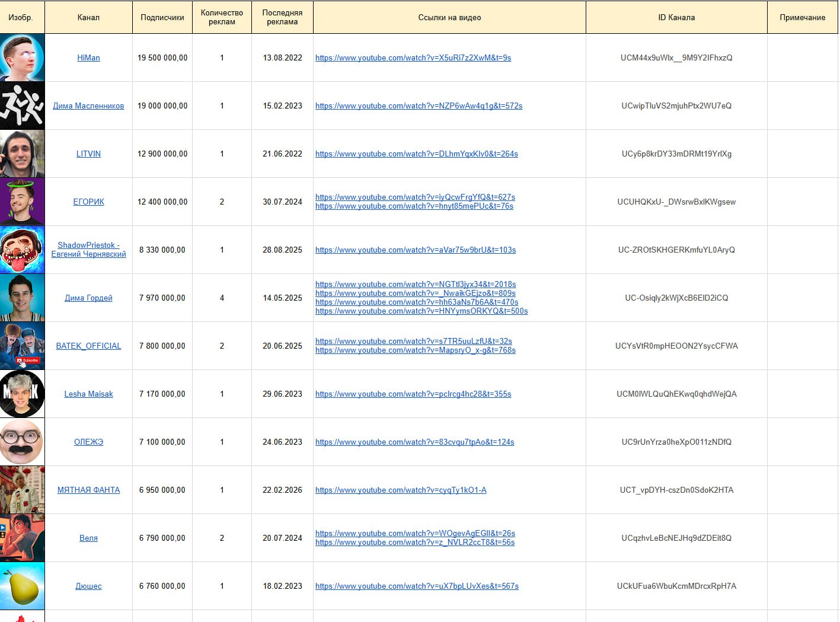Click ЕГОРИК avatar on purple background
Screen dimensions: 840x622
22,202
